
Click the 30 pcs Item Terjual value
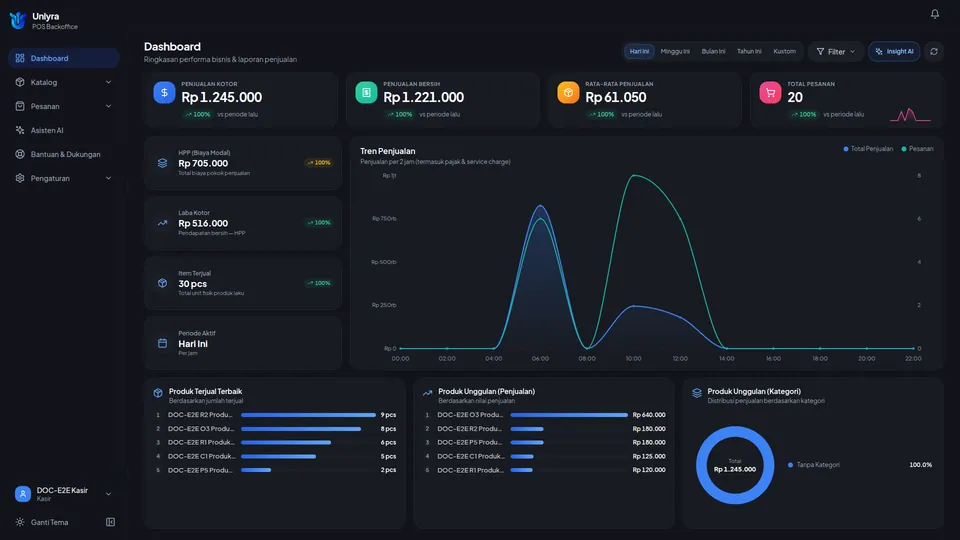(192, 283)
